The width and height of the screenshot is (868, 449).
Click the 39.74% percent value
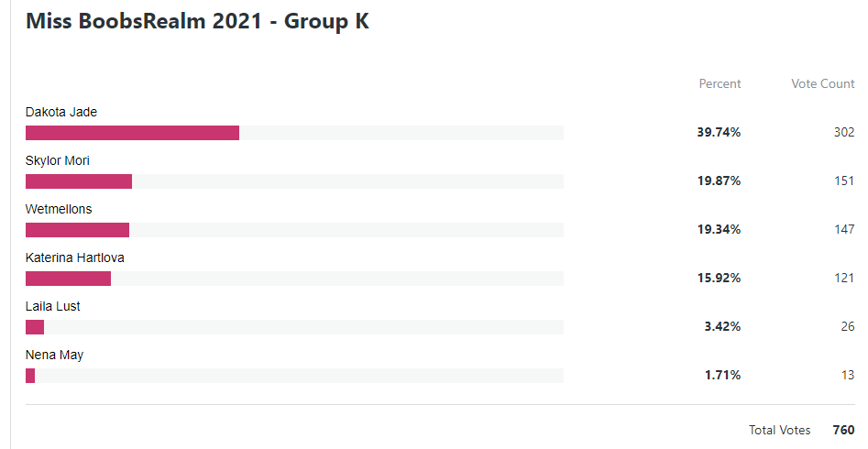click(x=719, y=132)
